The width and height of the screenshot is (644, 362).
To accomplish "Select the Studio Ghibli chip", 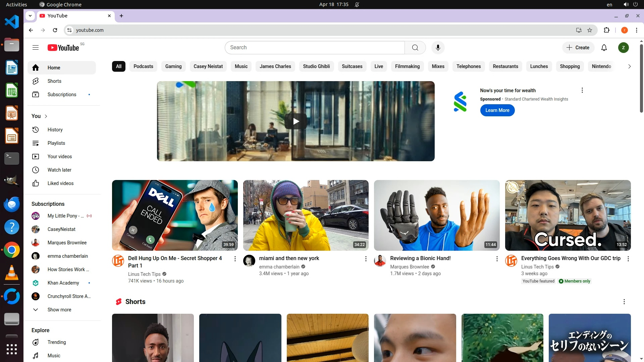I will tap(316, 66).
